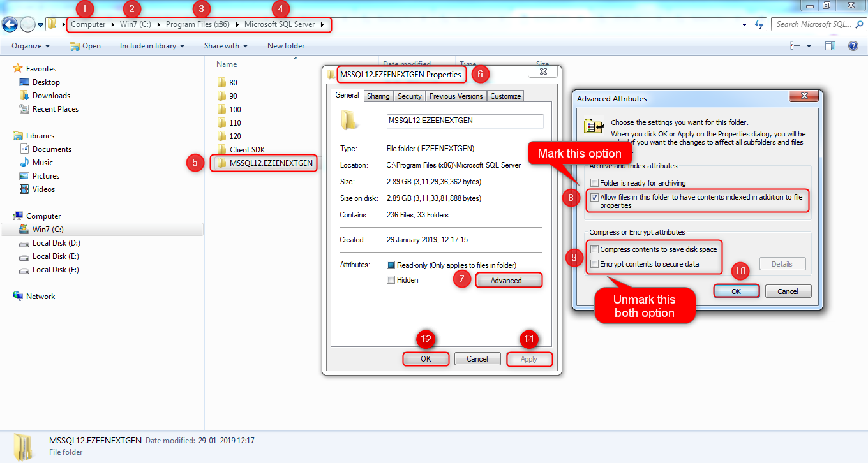
Task: Open the Videos library
Action: tap(44, 189)
